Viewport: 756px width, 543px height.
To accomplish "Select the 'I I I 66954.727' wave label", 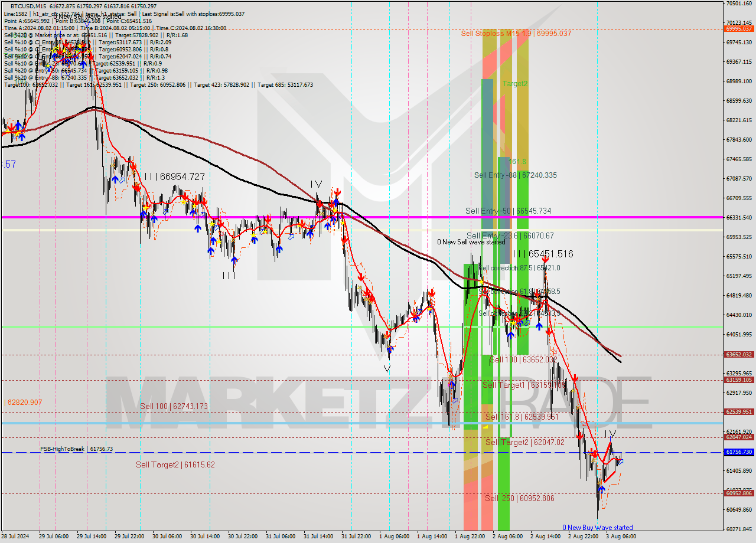I will (x=174, y=176).
